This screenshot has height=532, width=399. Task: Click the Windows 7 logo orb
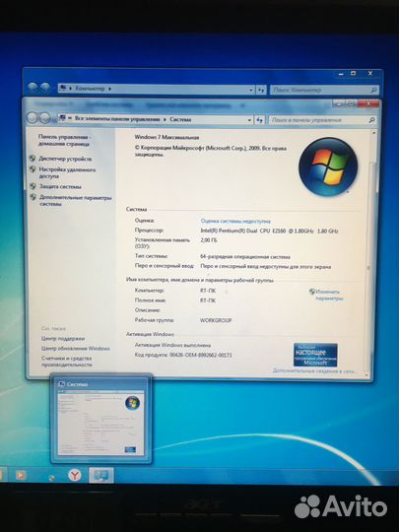(328, 167)
